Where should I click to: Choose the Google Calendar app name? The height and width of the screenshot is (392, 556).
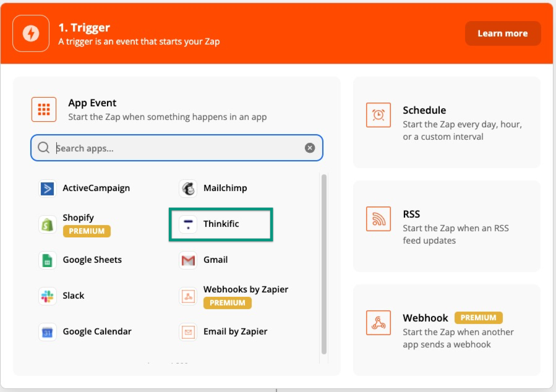97,331
